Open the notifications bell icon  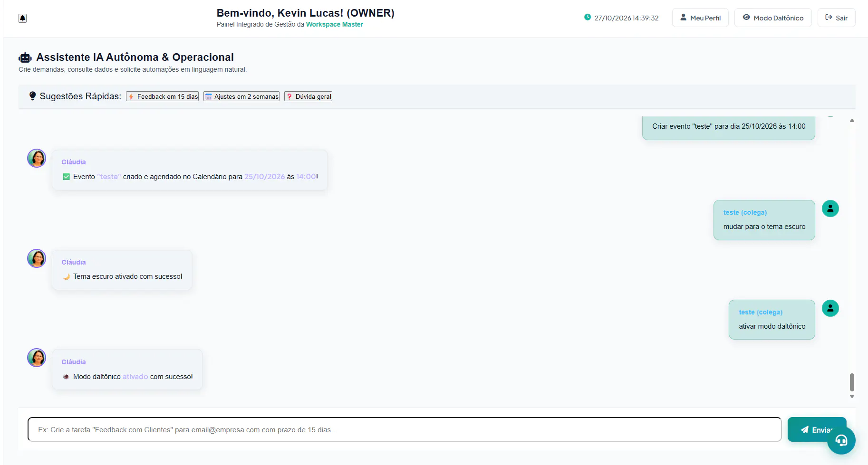point(22,18)
